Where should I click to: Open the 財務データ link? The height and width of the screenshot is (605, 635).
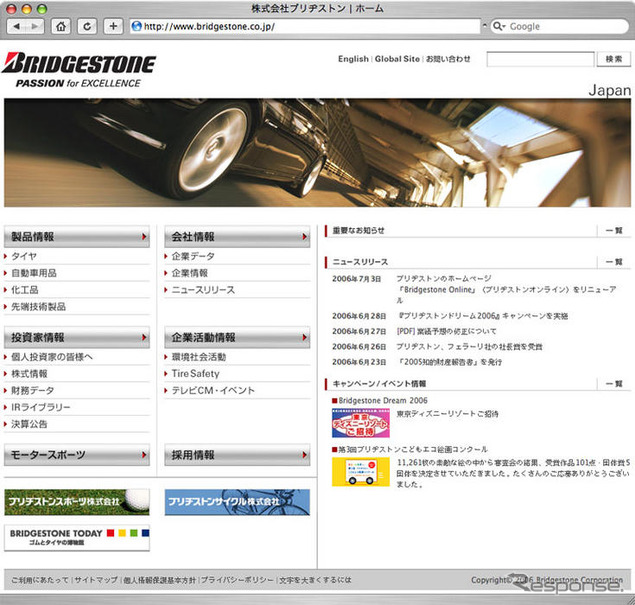click(x=32, y=390)
